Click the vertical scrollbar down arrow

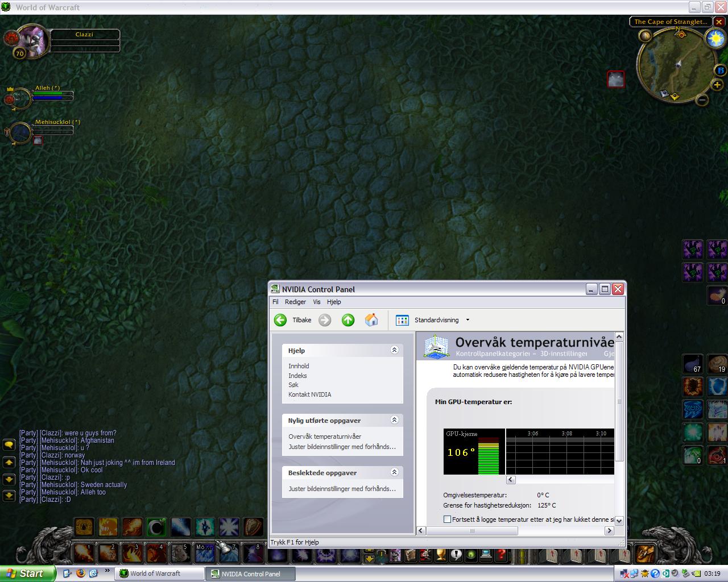[619, 521]
